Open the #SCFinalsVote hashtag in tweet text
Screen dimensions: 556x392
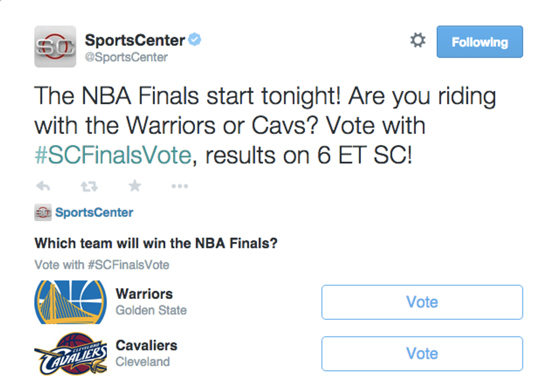click(113, 156)
